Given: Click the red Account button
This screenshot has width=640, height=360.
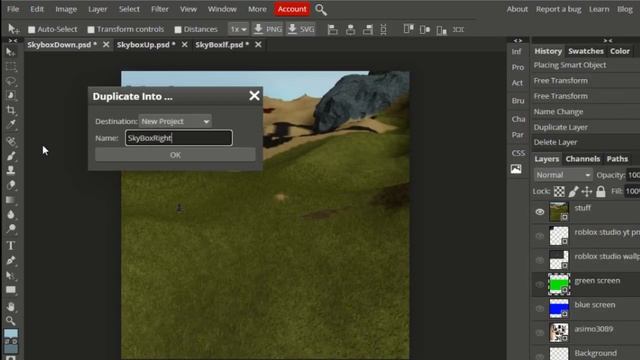Looking at the screenshot, I should [x=292, y=9].
